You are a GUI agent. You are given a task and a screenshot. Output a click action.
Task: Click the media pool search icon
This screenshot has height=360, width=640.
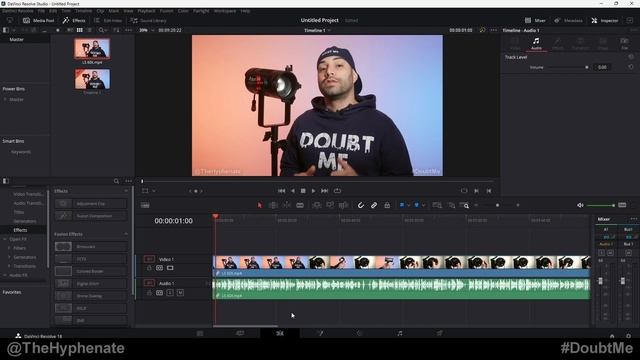tap(101, 30)
